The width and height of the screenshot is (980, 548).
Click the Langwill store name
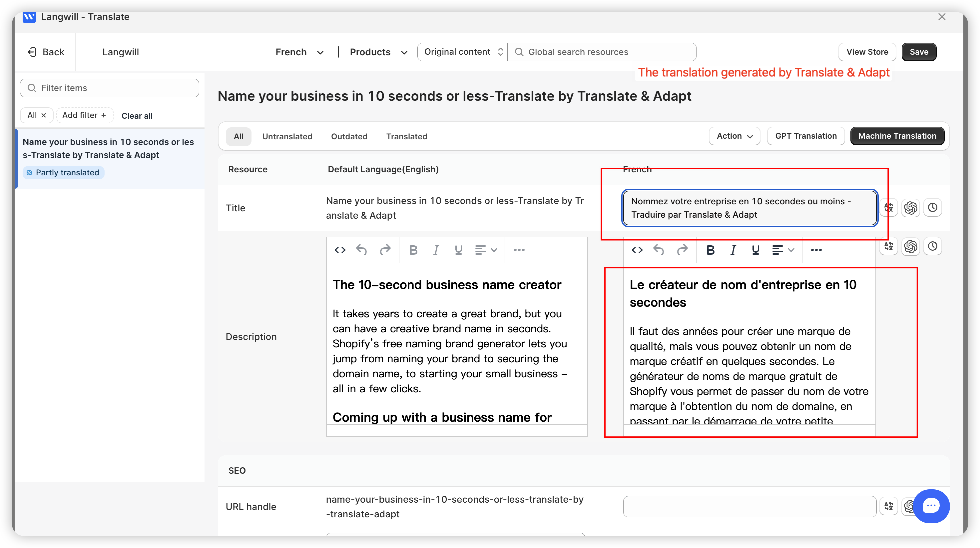121,52
